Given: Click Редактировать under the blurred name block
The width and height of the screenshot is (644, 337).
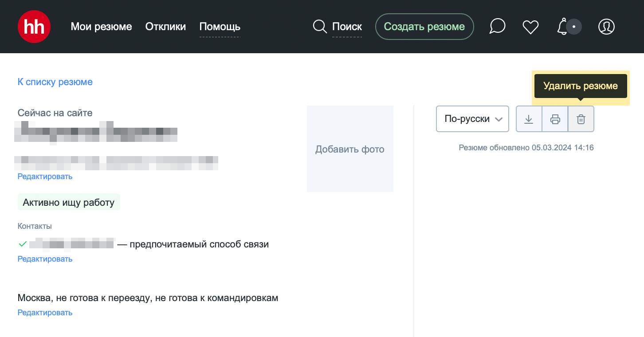Looking at the screenshot, I should click(x=45, y=176).
